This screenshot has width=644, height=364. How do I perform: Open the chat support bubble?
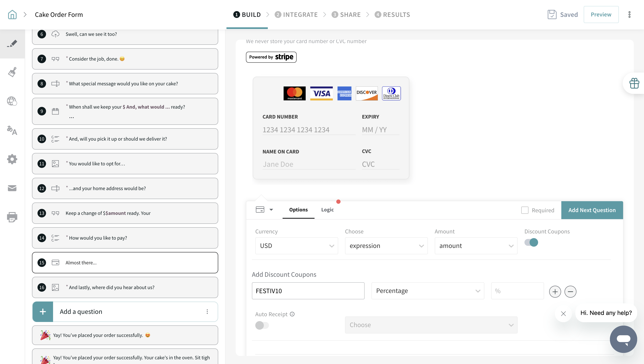pyautogui.click(x=623, y=339)
